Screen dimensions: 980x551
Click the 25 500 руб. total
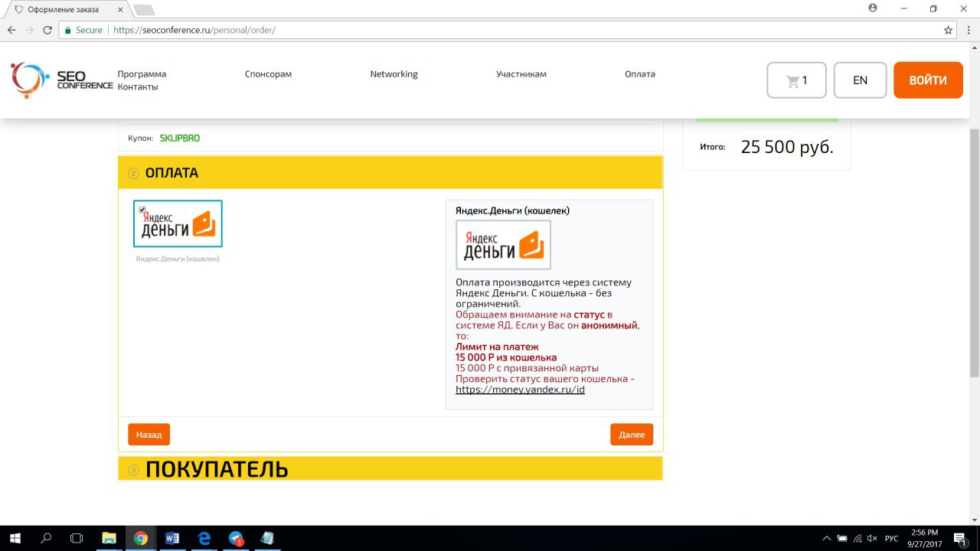click(x=787, y=147)
